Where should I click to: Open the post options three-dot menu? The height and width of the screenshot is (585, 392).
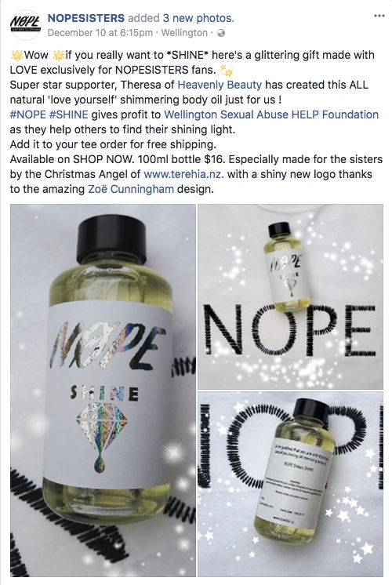[379, 16]
